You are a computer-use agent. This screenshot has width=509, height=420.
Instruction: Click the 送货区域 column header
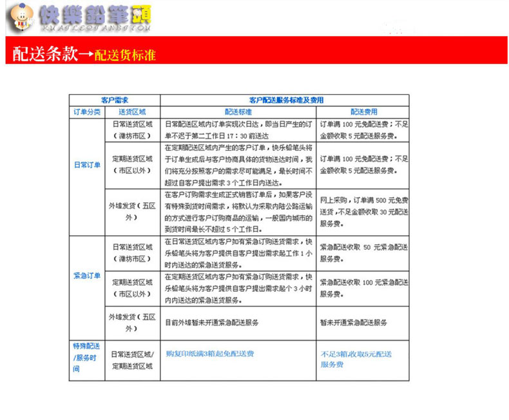click(x=132, y=111)
